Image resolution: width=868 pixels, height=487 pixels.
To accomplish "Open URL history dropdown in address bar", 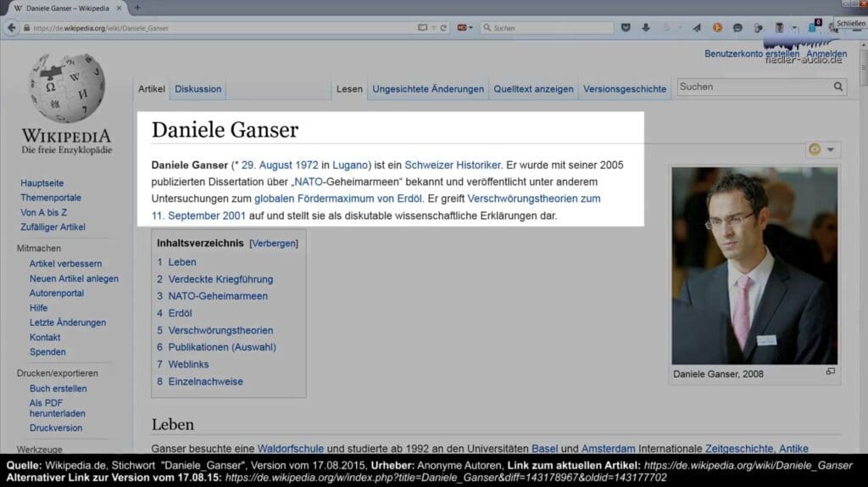I will [x=434, y=28].
